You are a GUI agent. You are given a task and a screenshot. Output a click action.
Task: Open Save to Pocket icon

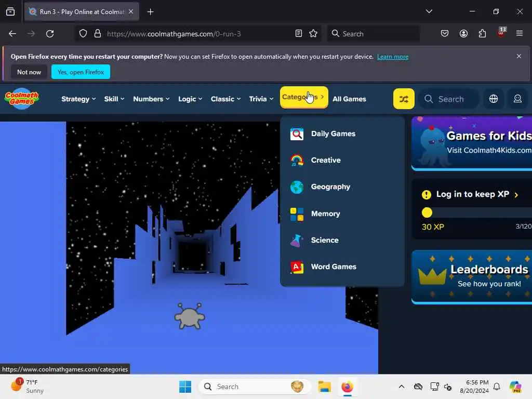[x=445, y=34]
